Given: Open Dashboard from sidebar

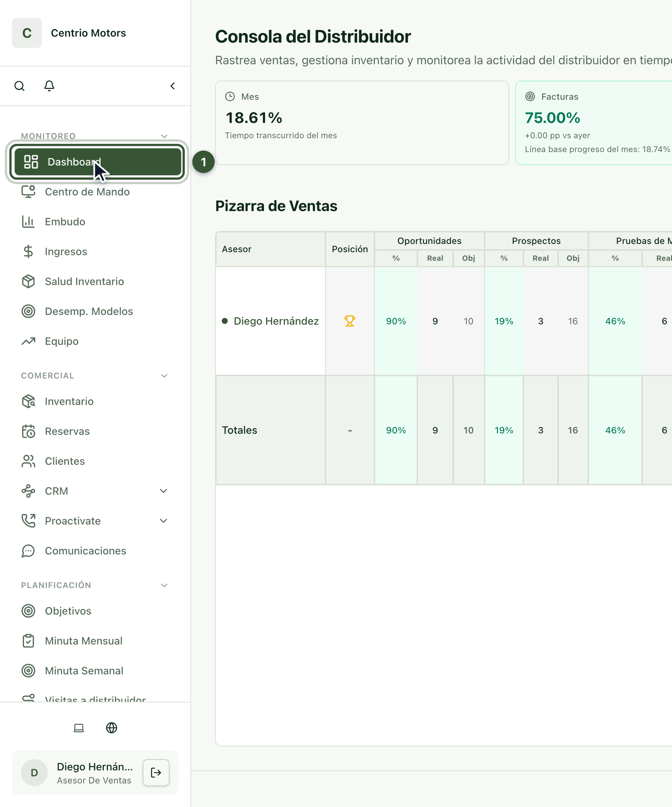Looking at the screenshot, I should tap(97, 162).
